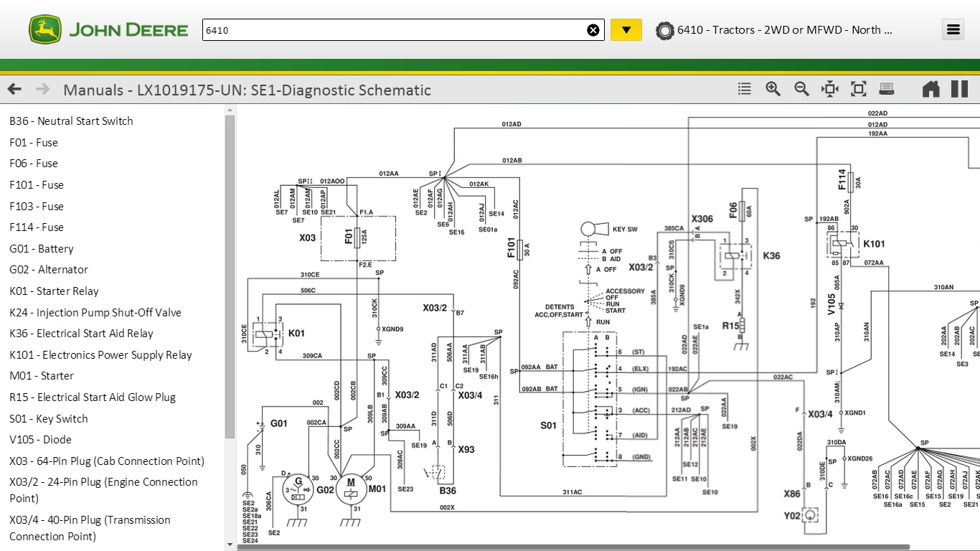This screenshot has width=980, height=551.
Task: Select M01 - Starter entry
Action: 42,376
